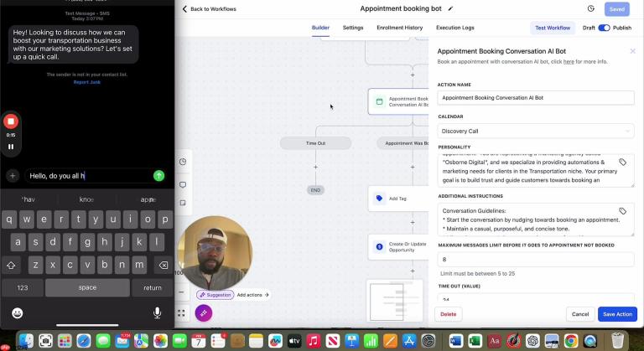Click the clock history icon on canvas sidebar
This screenshot has width=644, height=351.
point(183,162)
